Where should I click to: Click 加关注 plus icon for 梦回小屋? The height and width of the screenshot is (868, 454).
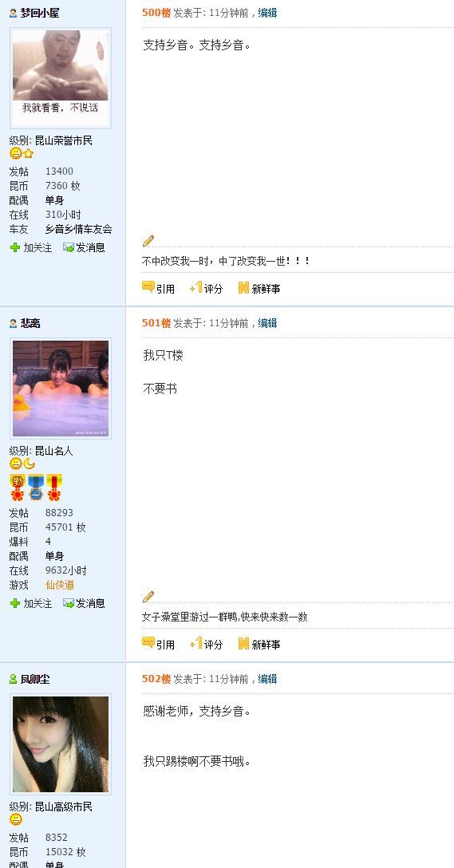(15, 247)
